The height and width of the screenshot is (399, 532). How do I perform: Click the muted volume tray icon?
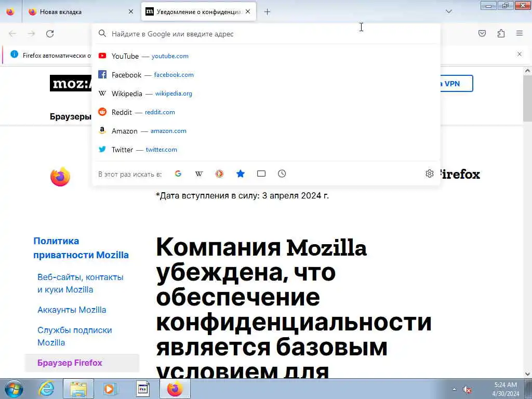pos(467,390)
